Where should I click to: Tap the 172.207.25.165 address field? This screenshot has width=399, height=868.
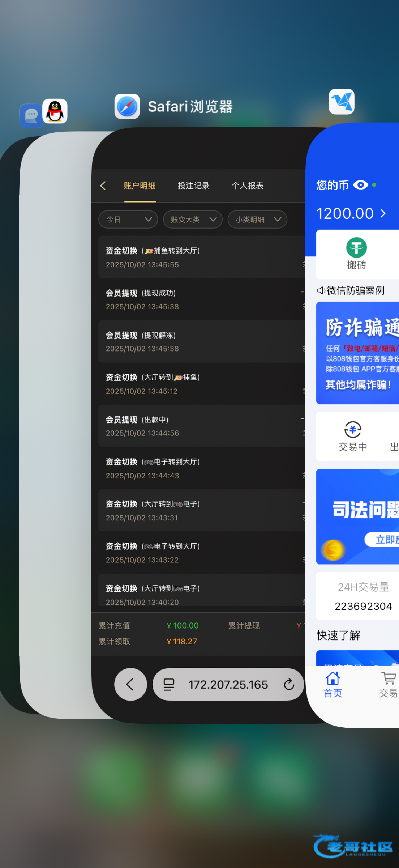click(228, 684)
